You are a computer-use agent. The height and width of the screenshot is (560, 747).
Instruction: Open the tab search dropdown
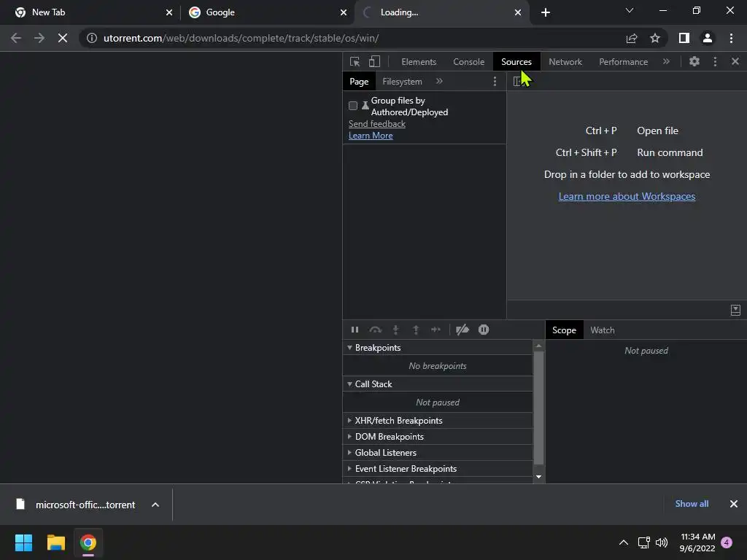pos(630,10)
